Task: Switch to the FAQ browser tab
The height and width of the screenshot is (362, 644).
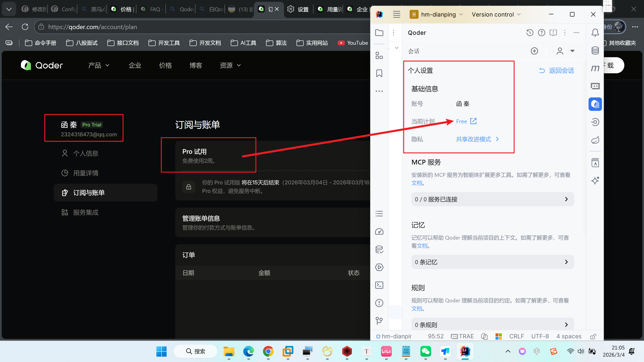Action: 152,9
